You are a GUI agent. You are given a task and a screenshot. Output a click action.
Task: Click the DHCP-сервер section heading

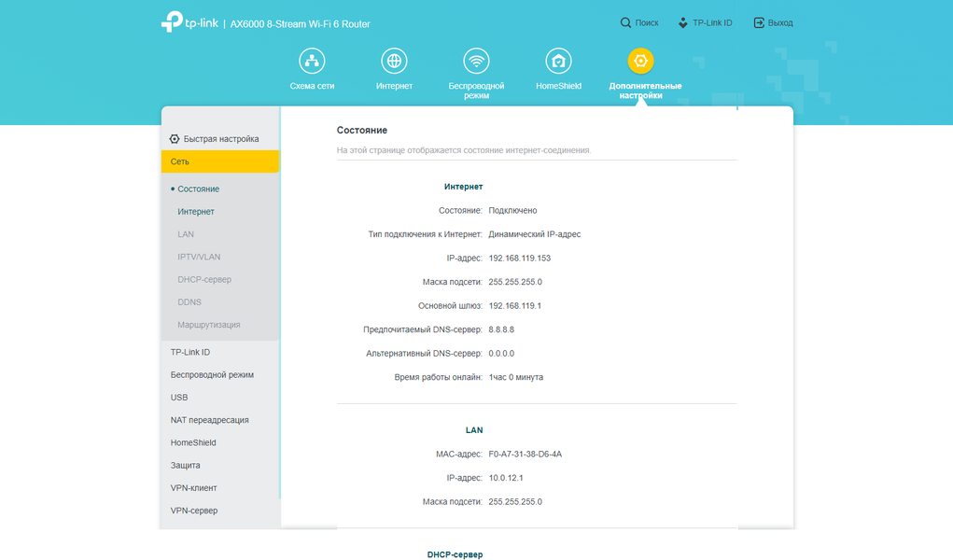pos(455,554)
